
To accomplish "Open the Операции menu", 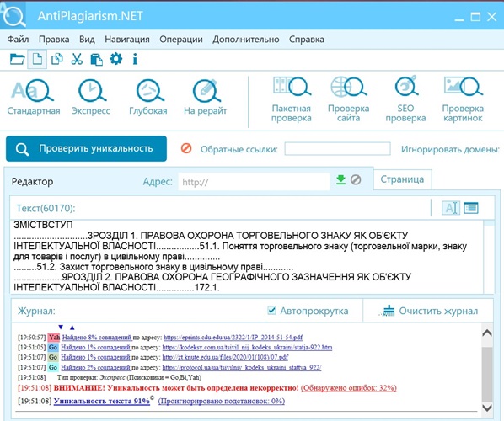I will pos(181,40).
